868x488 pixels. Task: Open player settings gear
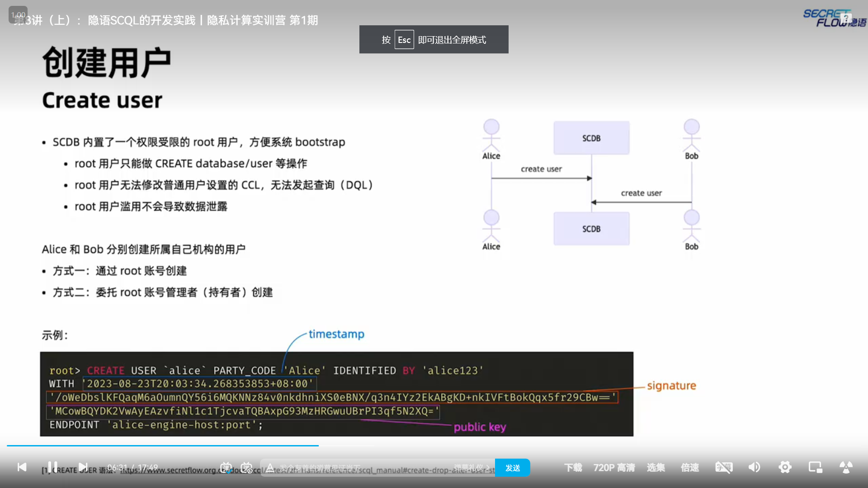pyautogui.click(x=785, y=468)
